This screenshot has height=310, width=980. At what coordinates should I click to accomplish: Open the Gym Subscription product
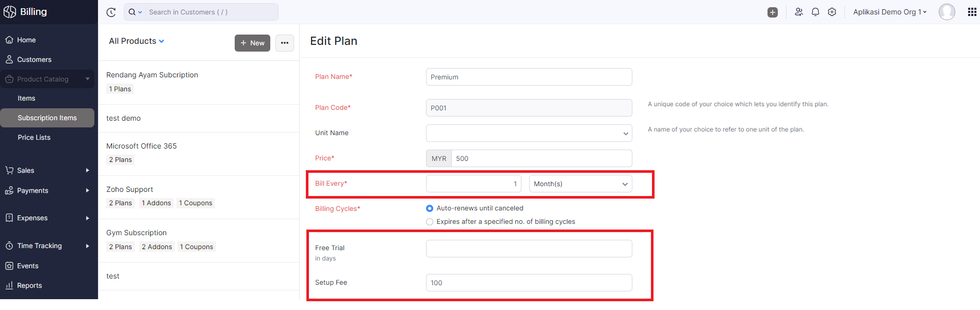[x=137, y=233]
